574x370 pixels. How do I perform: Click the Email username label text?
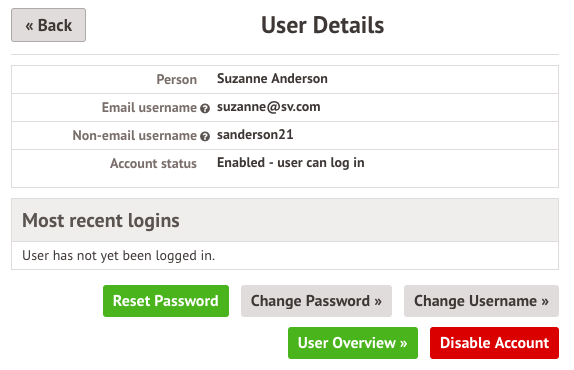click(149, 108)
